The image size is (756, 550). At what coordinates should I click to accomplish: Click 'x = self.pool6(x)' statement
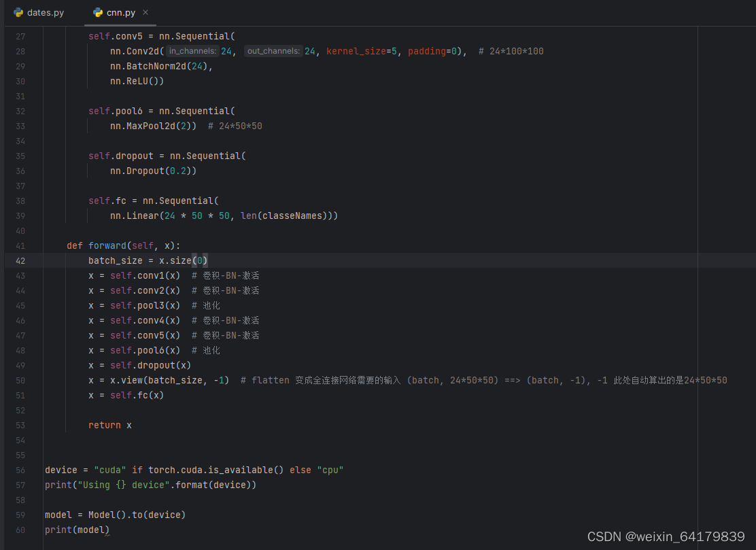(x=134, y=350)
